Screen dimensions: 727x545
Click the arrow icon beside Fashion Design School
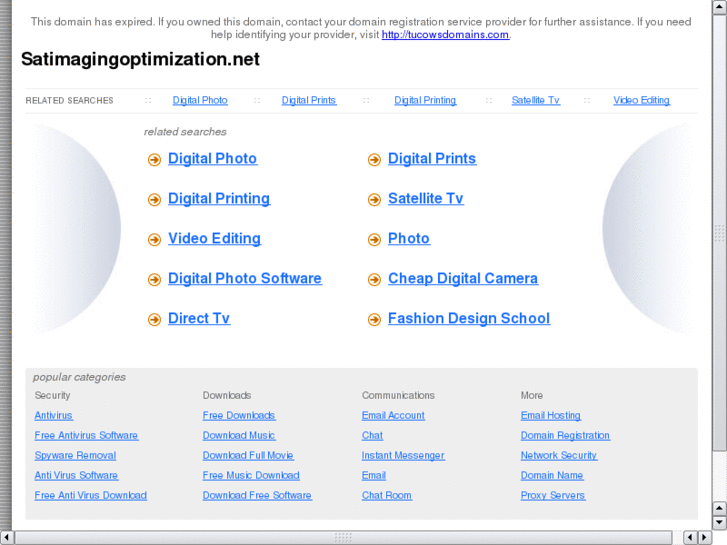[x=374, y=320]
